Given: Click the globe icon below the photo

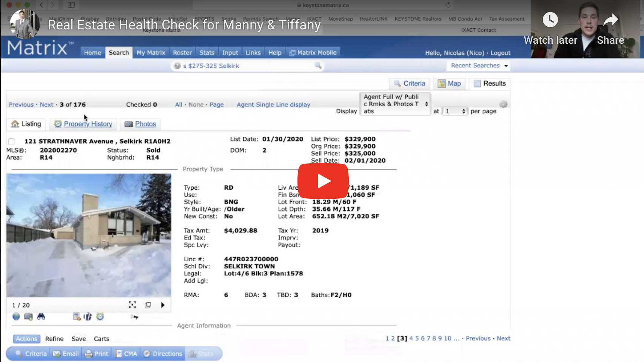Looking at the screenshot, I should point(16,316).
